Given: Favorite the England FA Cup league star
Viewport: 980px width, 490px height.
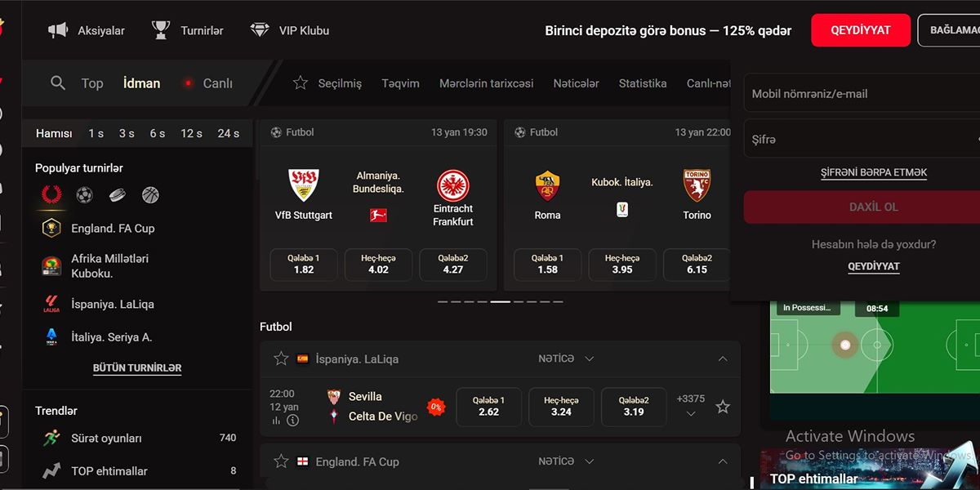Looking at the screenshot, I should 281,461.
